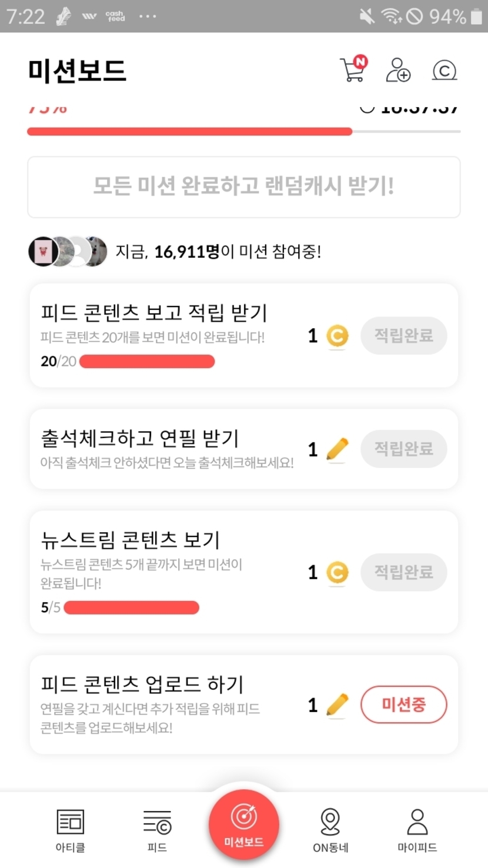The image size is (488, 868).
Task: Click the 20/20 feed content progress bar
Action: point(146,361)
